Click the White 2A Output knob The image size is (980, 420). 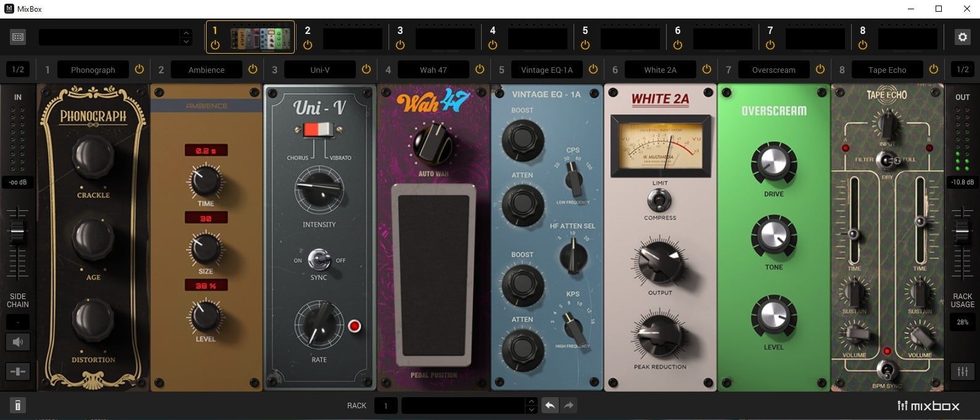659,263
